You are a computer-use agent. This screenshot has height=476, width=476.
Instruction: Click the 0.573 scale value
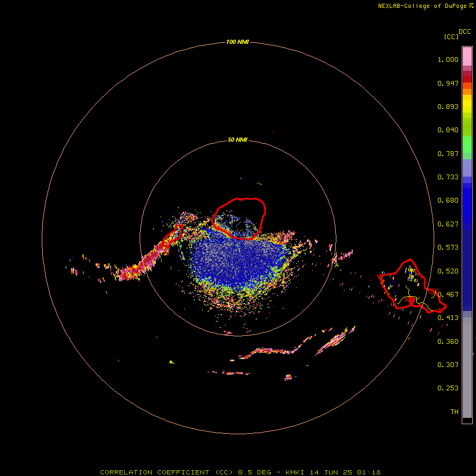(x=448, y=248)
